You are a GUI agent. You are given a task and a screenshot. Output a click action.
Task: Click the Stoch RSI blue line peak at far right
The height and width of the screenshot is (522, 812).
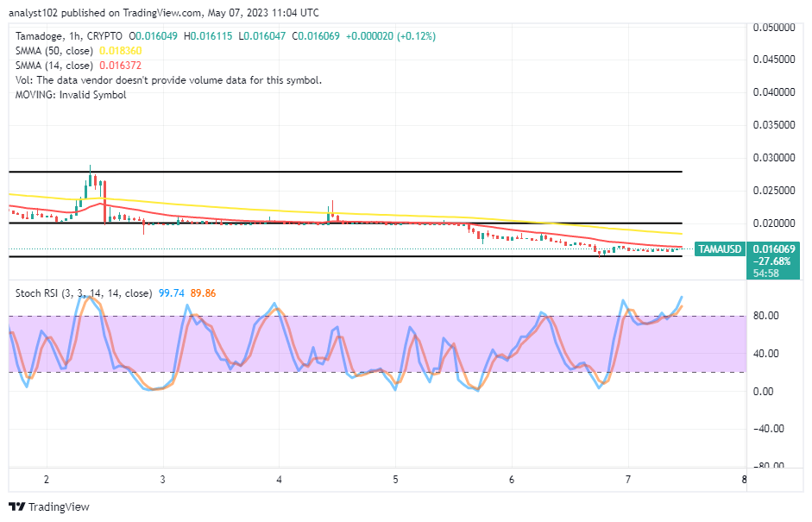(x=682, y=298)
